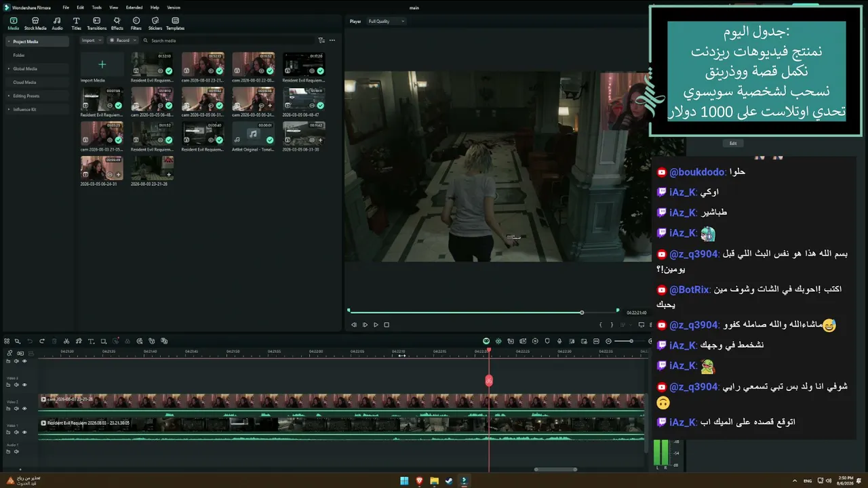Open the Windows Start menu
The height and width of the screenshot is (488, 868).
(x=404, y=481)
